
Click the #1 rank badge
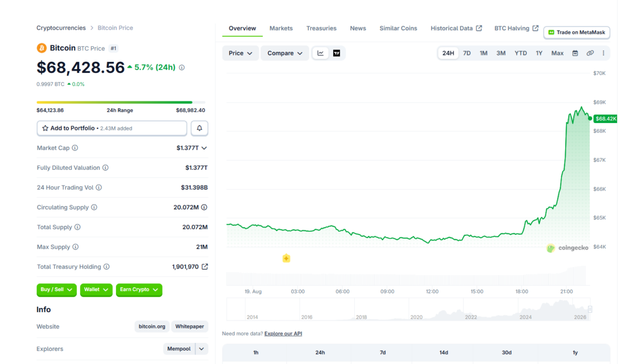[113, 49]
